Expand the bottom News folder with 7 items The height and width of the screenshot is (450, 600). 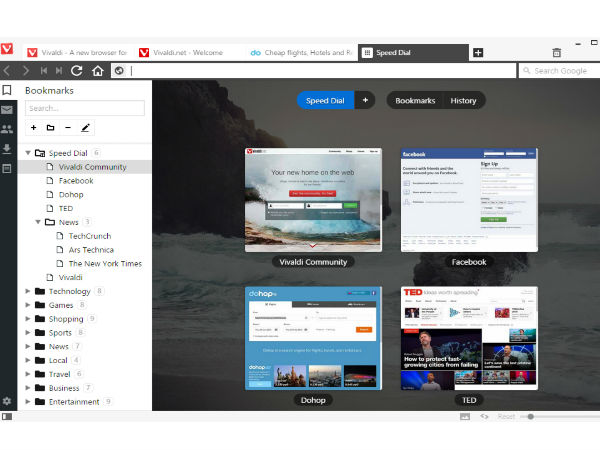(28, 346)
